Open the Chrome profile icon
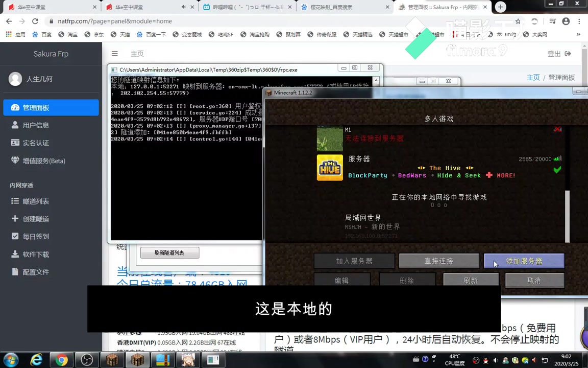This screenshot has height=368, width=588. pyautogui.click(x=566, y=21)
